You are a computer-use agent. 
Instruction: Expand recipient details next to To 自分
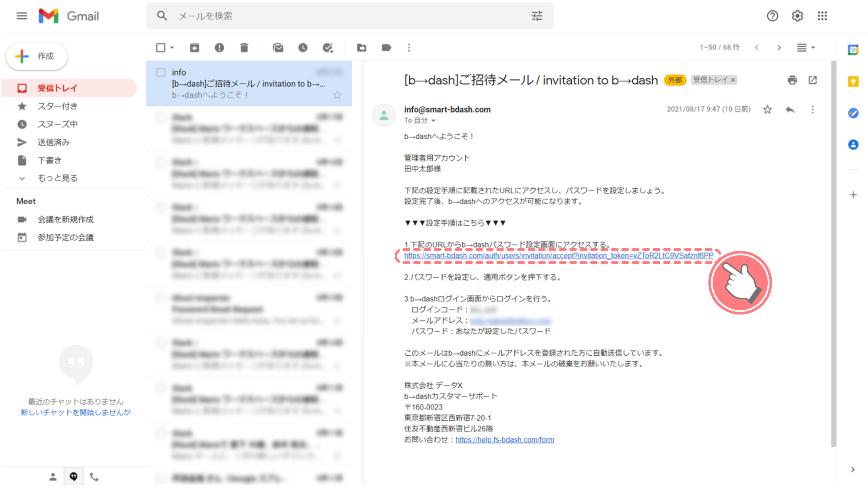433,121
